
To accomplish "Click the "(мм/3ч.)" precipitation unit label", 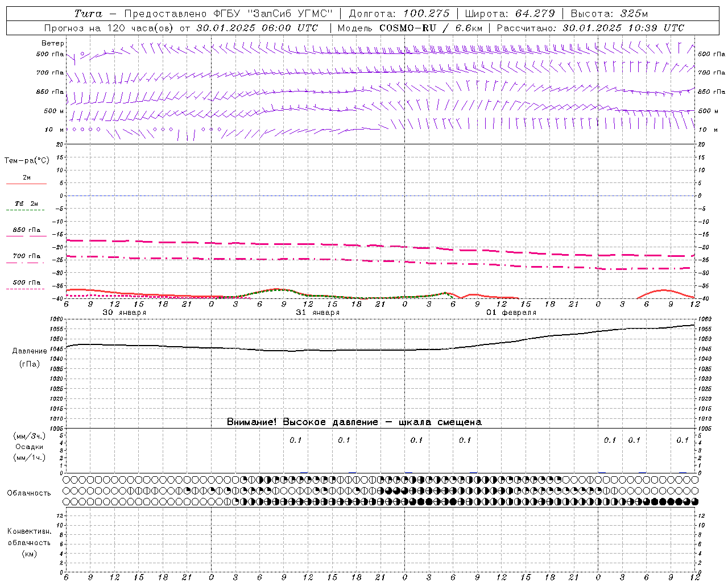I will (30, 436).
